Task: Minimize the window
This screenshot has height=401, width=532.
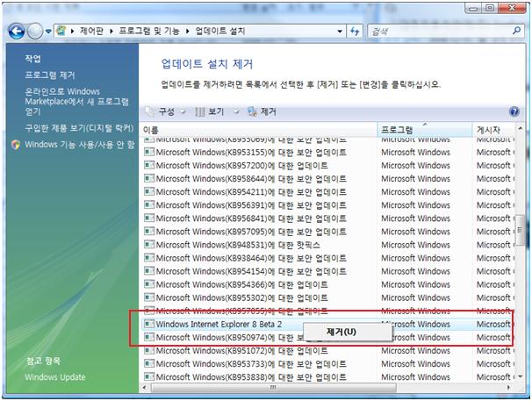Action: (x=474, y=8)
